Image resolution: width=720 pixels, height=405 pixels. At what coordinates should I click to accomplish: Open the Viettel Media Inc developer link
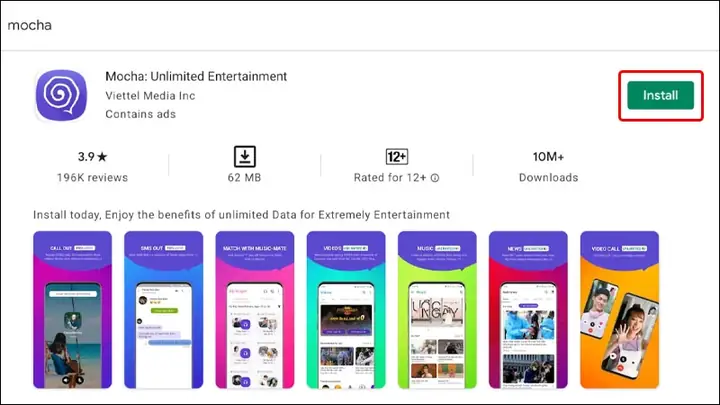[x=150, y=96]
